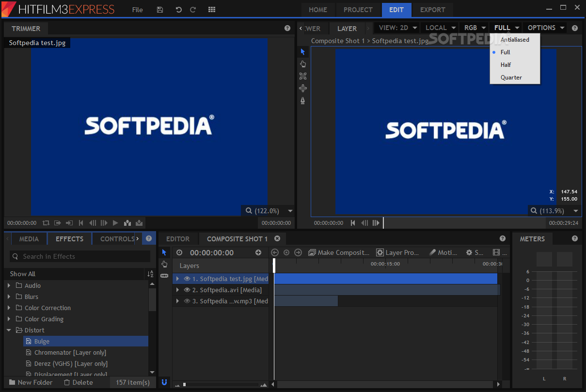Select Antialiased quality option
The width and height of the screenshot is (586, 392).
point(515,40)
